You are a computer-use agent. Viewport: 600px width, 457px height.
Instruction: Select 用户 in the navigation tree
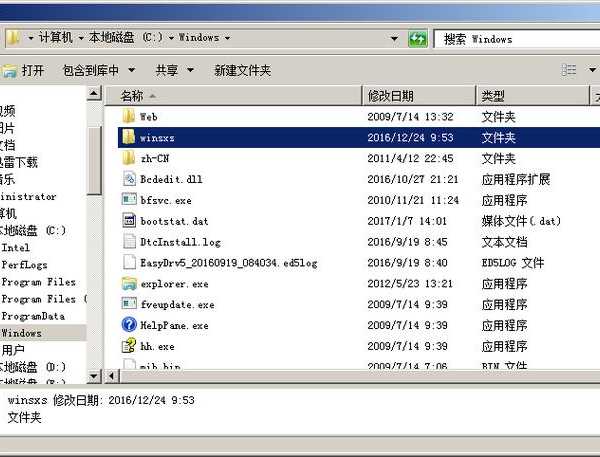pyautogui.click(x=13, y=350)
